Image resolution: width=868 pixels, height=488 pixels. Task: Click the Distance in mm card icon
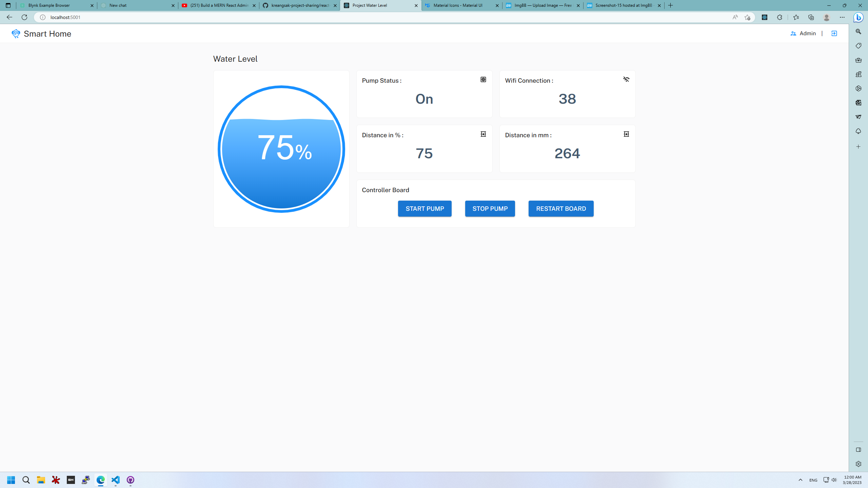[626, 134]
